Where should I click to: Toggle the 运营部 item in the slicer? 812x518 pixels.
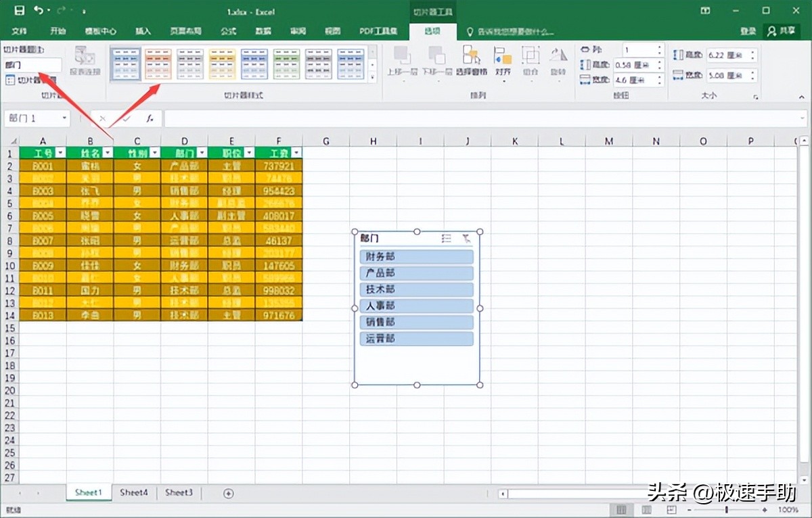(x=415, y=338)
